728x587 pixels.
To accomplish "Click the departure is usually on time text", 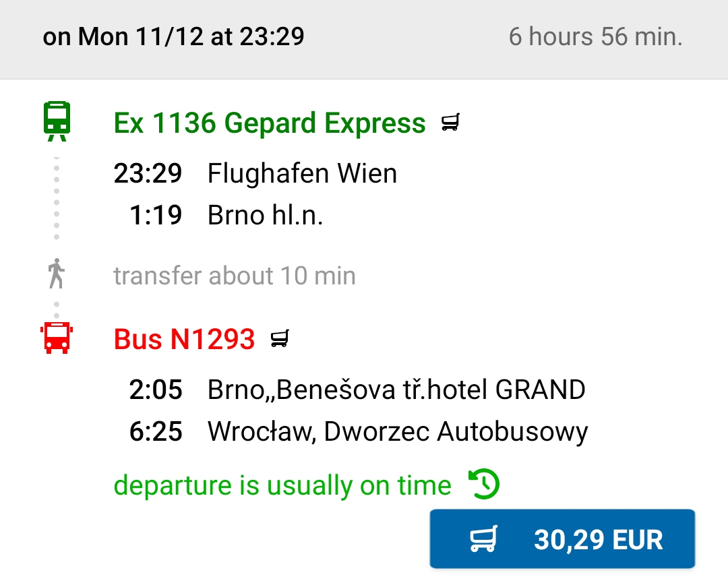I will 282,485.
